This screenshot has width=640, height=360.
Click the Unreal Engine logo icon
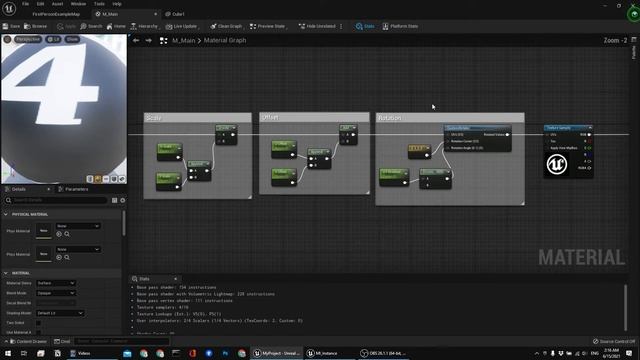point(9,8)
